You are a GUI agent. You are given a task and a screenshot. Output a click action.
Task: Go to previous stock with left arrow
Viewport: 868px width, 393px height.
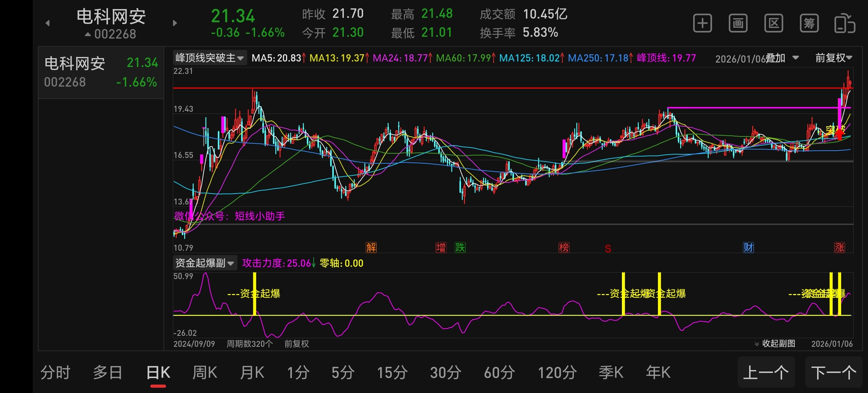click(x=48, y=23)
